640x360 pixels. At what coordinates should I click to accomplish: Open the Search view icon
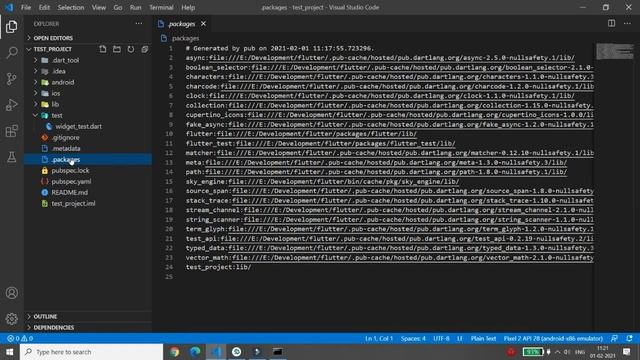coord(11,52)
